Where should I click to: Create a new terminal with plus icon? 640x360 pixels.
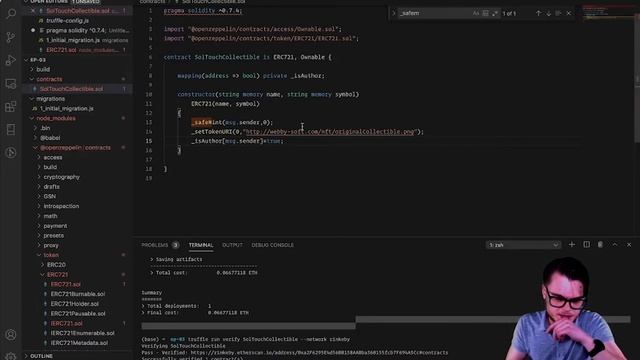[x=571, y=244]
